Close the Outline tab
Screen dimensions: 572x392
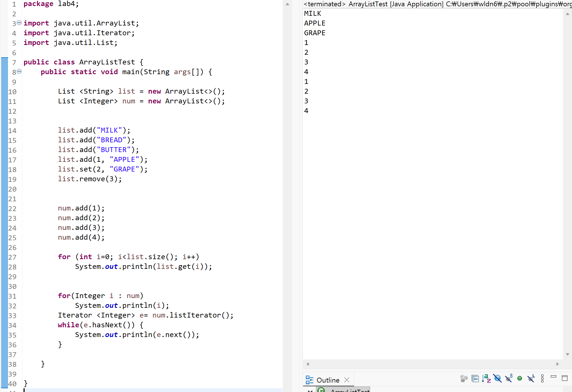click(x=347, y=380)
